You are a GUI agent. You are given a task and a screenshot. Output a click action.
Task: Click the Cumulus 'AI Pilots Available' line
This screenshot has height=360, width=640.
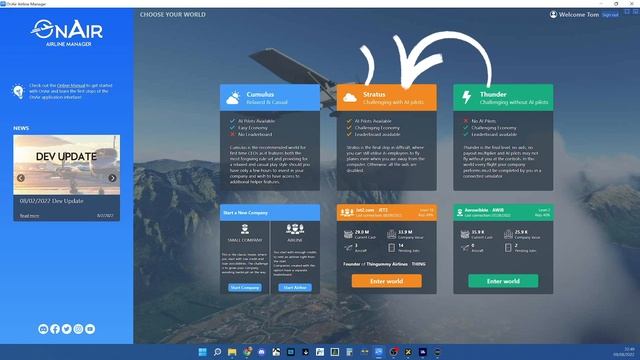coord(256,121)
